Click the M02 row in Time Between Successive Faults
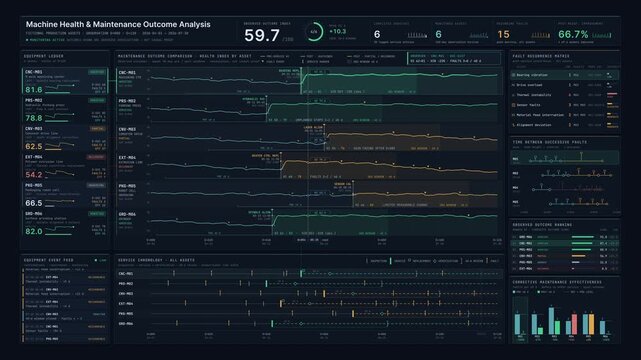 coord(565,173)
